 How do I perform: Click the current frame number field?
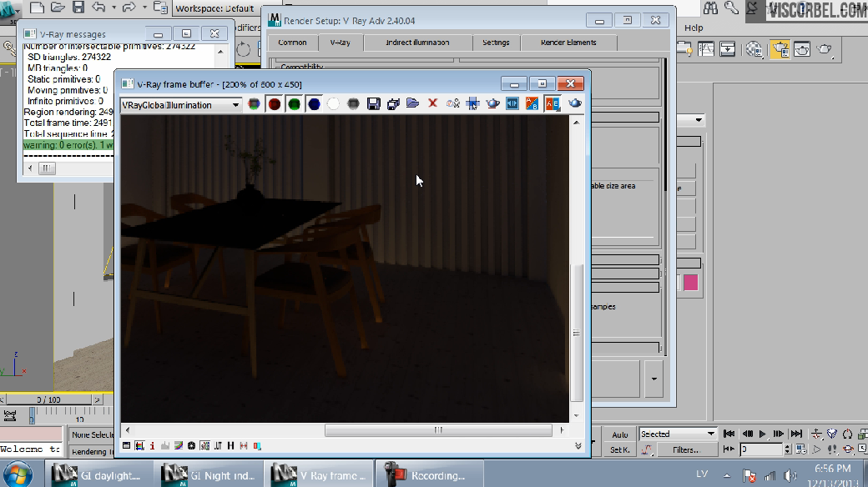[762, 449]
